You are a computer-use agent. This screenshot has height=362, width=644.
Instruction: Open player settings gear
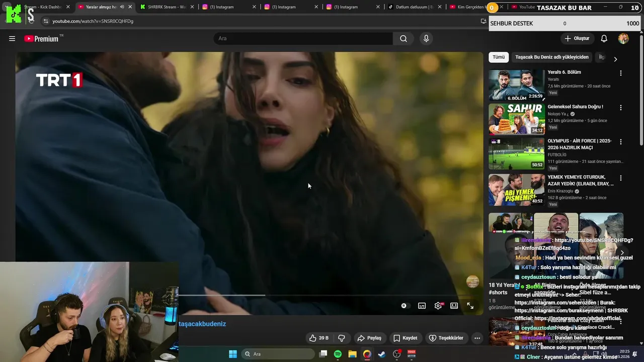[x=438, y=306]
